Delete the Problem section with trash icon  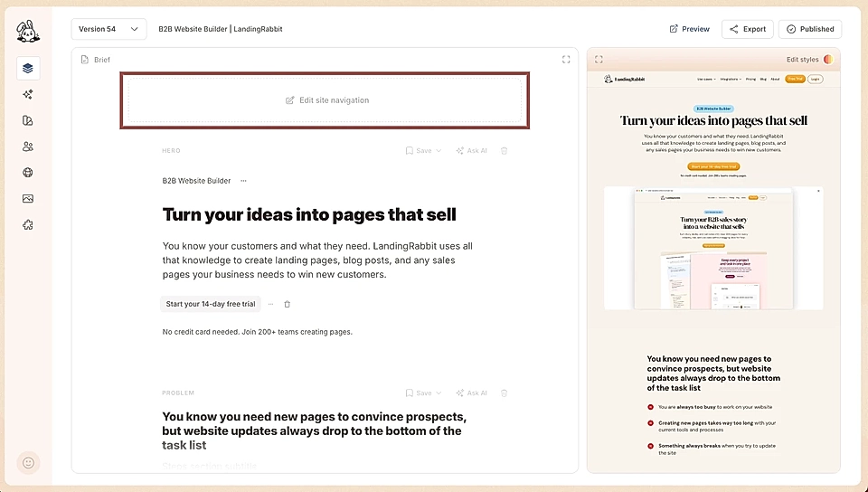click(504, 393)
